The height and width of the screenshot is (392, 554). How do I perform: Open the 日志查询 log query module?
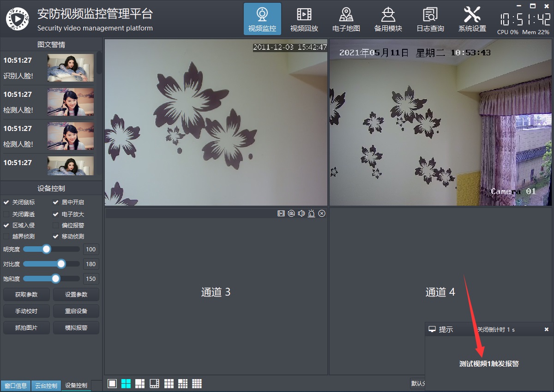430,19
